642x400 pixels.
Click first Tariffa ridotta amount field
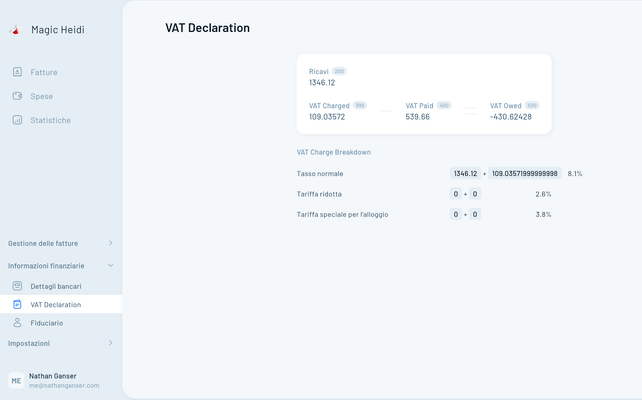(456, 194)
